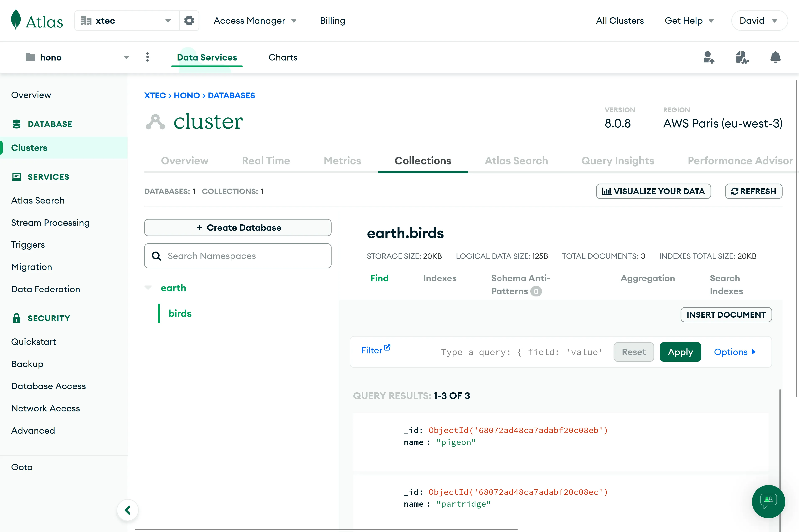
Task: Open the notifications bell icon
Action: pos(775,57)
